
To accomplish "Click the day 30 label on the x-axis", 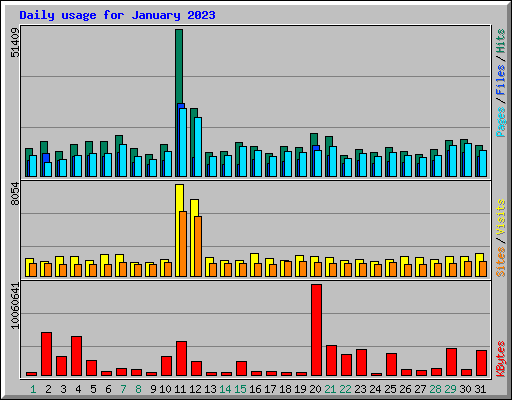I will pyautogui.click(x=465, y=389).
